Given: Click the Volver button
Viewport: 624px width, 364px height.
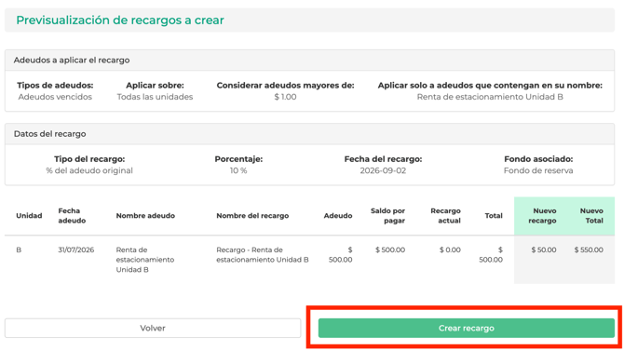Looking at the screenshot, I should point(153,328).
